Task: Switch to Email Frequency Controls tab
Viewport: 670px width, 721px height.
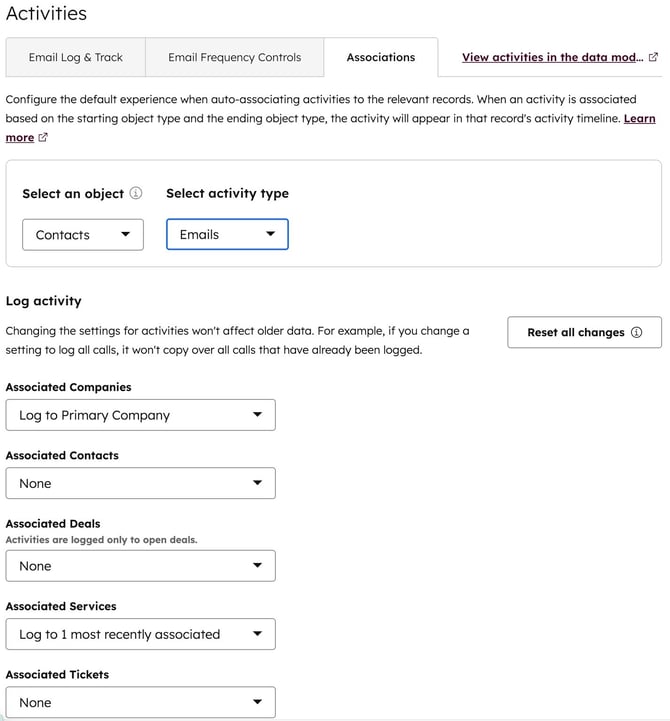Action: (234, 58)
